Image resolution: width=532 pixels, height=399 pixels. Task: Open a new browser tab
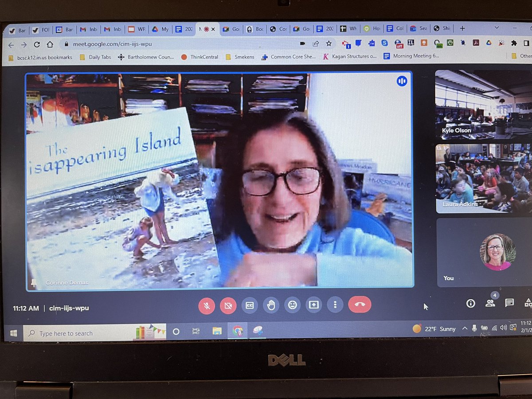(462, 28)
